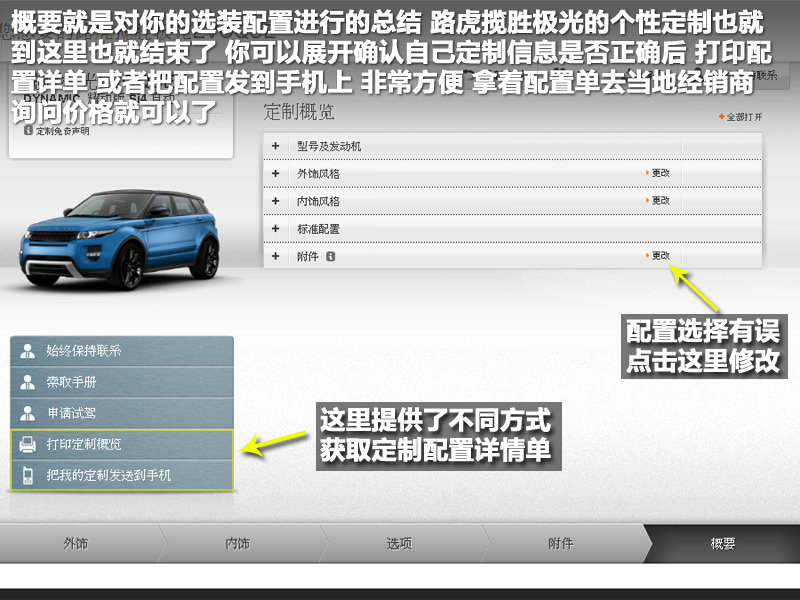800x600 pixels.
Task: Click the phone icon for sending to mobile
Action: 28,476
